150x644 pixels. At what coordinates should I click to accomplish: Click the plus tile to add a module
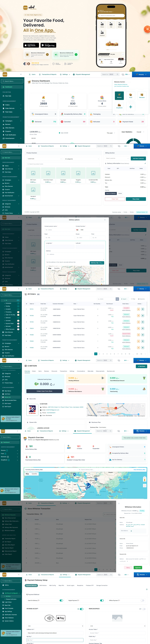pos(130,107)
